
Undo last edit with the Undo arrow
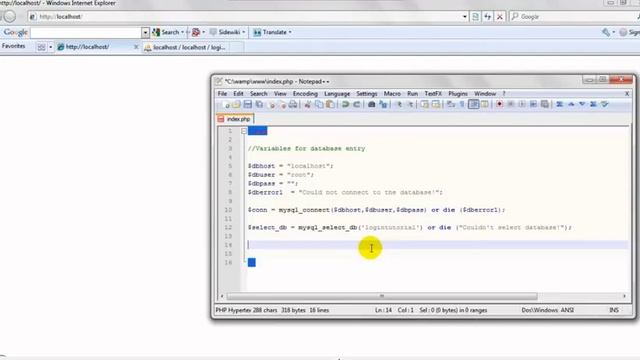[x=345, y=104]
